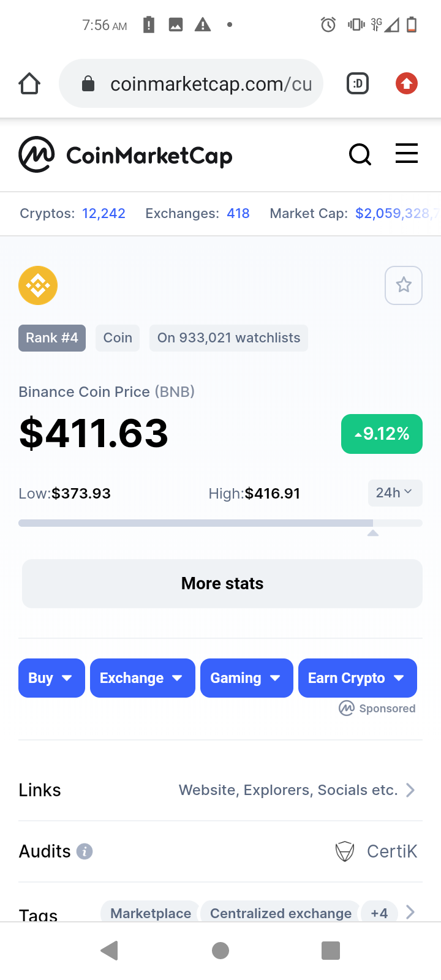Open the Cryptos 12,242 link
Image resolution: width=441 pixels, height=980 pixels.
coord(104,213)
